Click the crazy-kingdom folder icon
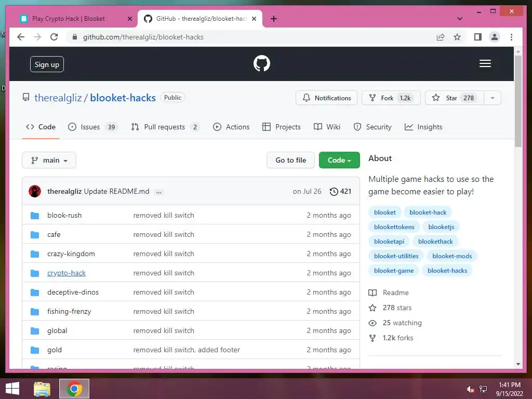Image resolution: width=532 pixels, height=399 pixels. (35, 254)
